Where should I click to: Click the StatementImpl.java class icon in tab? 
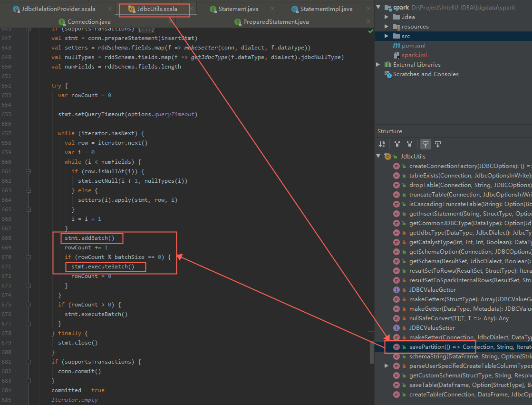[x=295, y=9]
